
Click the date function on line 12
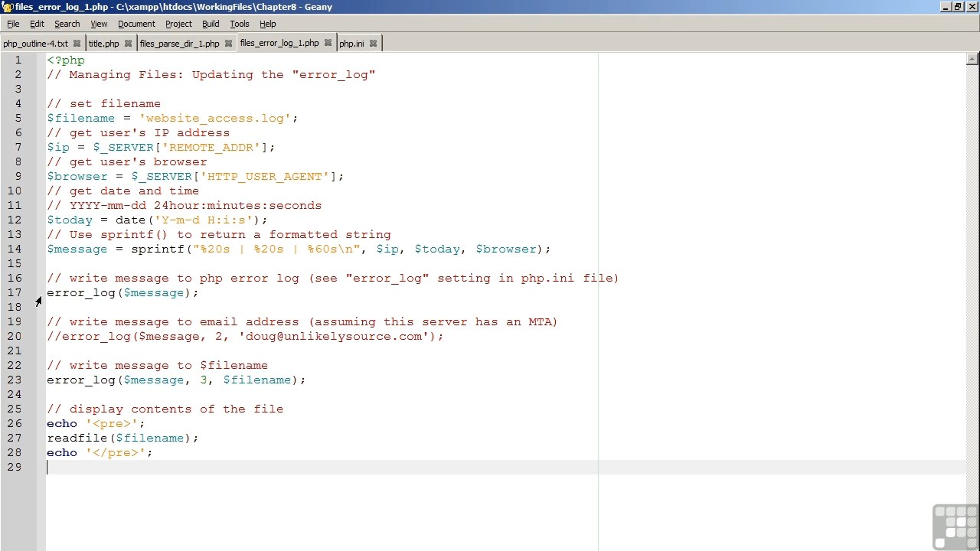tap(130, 220)
